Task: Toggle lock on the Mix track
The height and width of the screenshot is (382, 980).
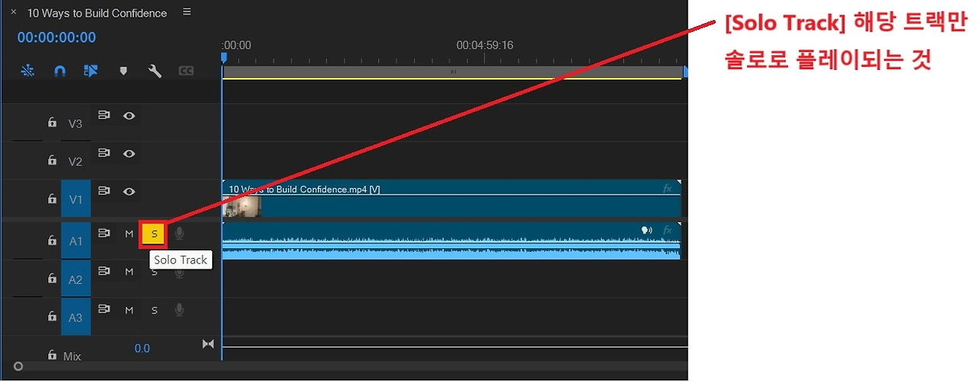Action: point(51,355)
